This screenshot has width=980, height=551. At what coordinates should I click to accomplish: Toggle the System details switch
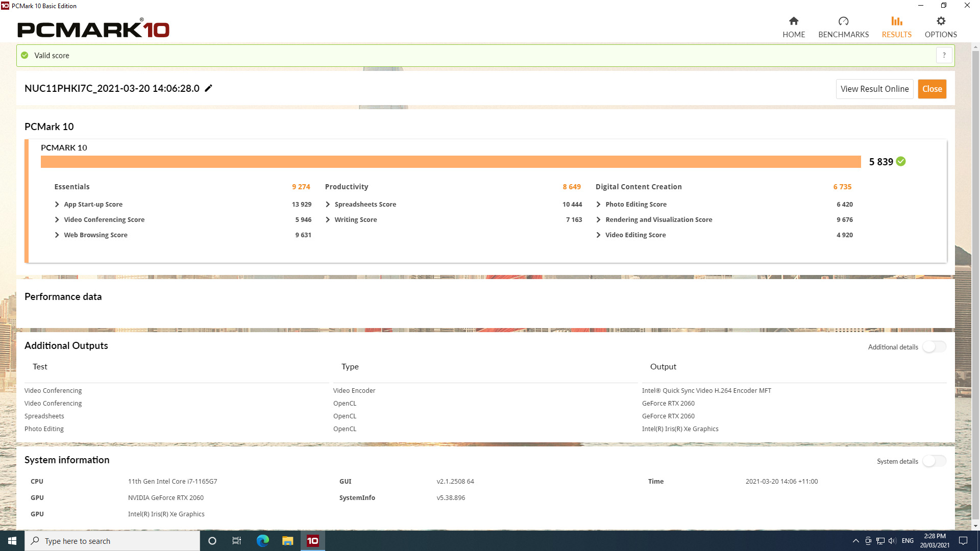tap(934, 461)
